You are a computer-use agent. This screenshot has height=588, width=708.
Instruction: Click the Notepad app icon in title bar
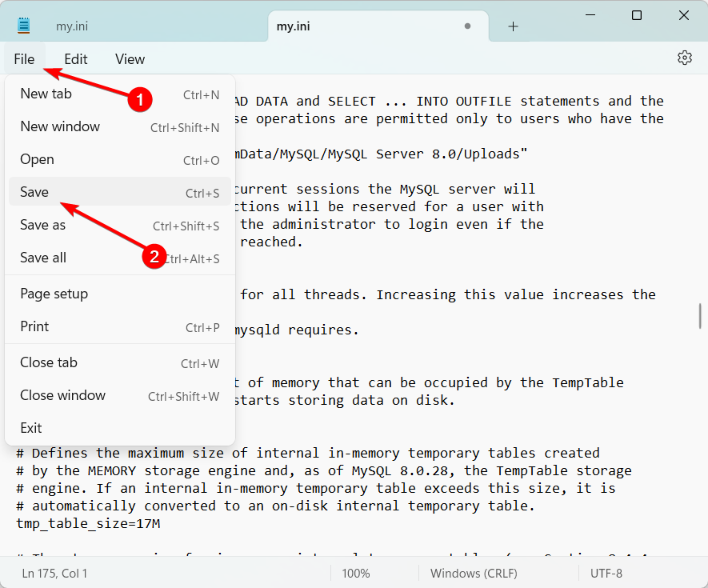point(23,26)
